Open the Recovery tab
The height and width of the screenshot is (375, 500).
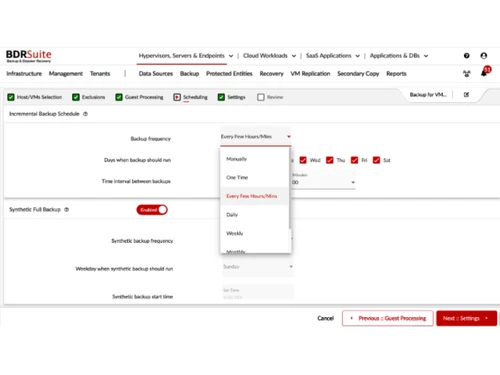(x=271, y=74)
